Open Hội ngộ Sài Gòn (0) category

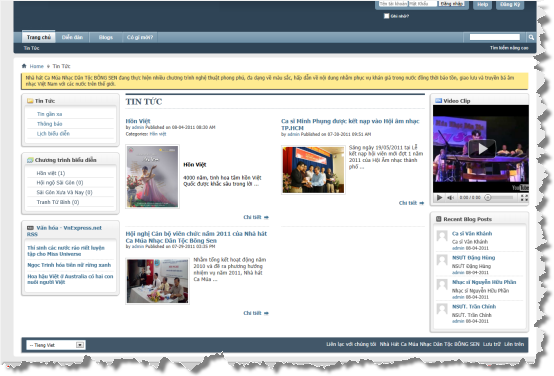[x=60, y=183]
